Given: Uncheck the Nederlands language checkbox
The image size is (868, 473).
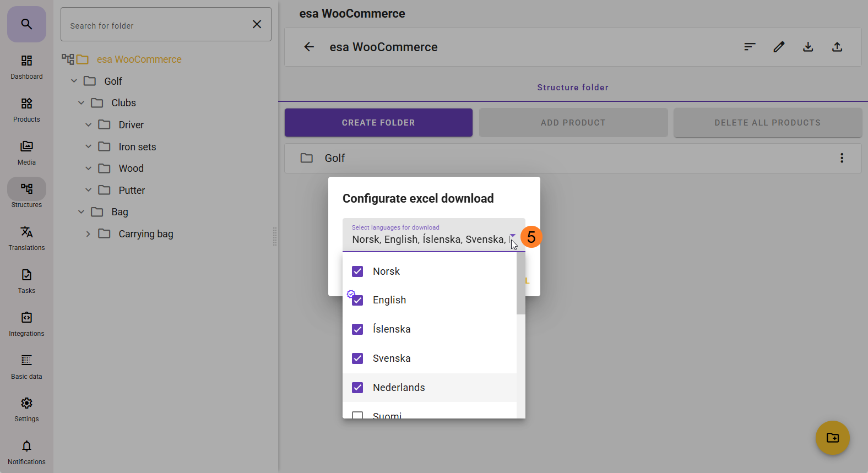Looking at the screenshot, I should (357, 388).
